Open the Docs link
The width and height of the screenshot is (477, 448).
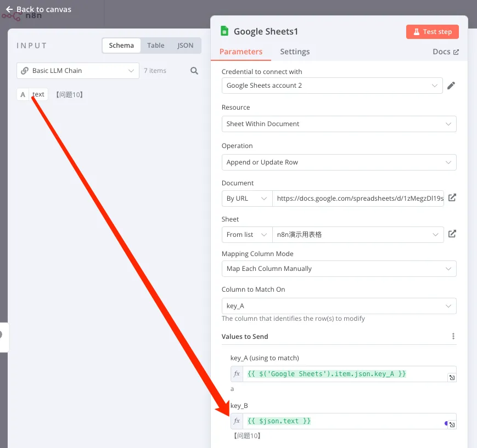445,52
